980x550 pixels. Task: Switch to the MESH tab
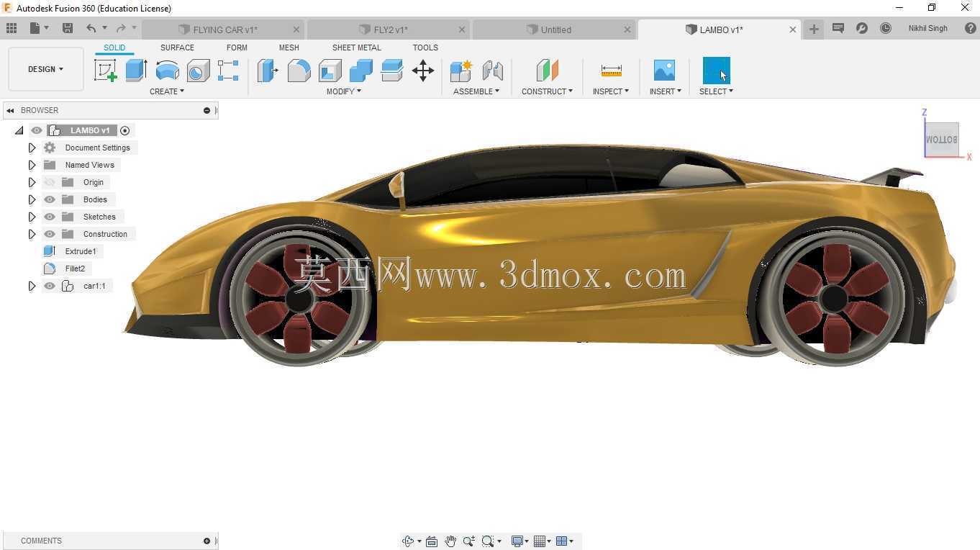[289, 48]
